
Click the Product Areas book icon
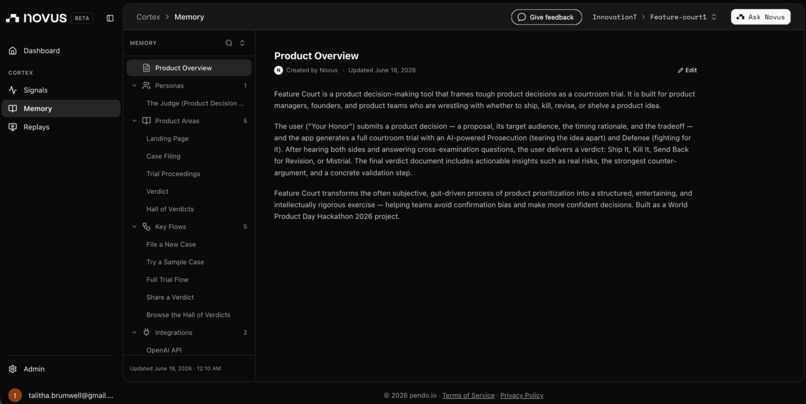click(x=146, y=121)
